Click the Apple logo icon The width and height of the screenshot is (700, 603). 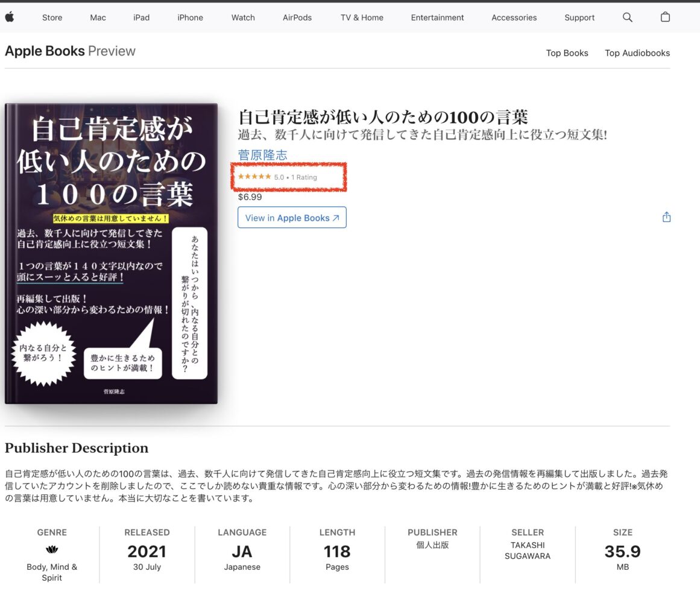pos(10,17)
